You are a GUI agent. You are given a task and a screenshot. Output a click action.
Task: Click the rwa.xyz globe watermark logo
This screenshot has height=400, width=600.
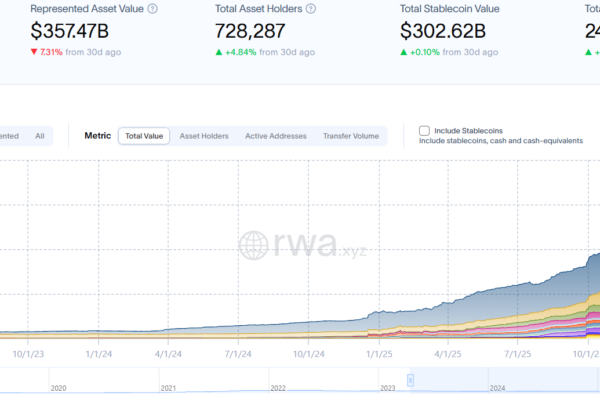(255, 247)
